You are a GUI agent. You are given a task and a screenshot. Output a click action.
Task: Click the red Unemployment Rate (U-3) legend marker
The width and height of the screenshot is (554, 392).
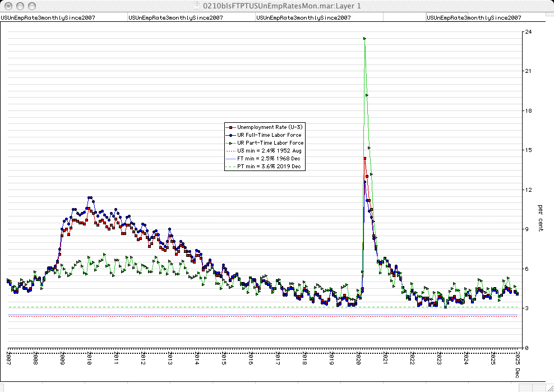(230, 127)
